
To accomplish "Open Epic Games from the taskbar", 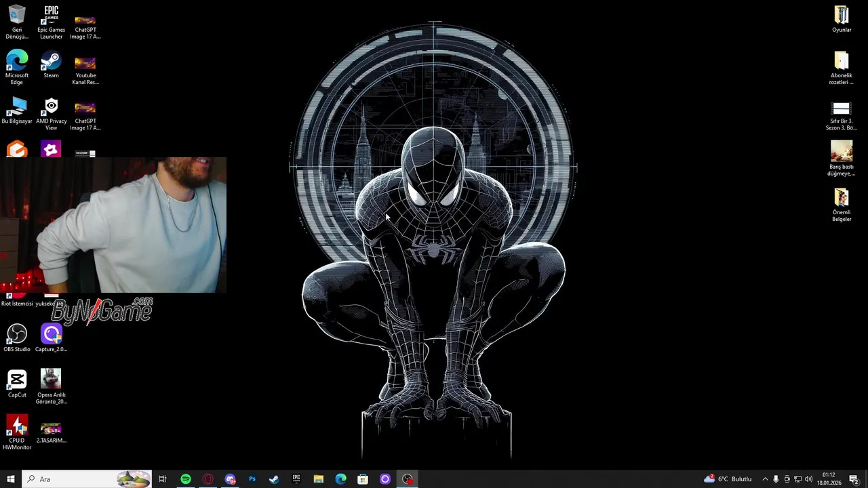I will 296,479.
